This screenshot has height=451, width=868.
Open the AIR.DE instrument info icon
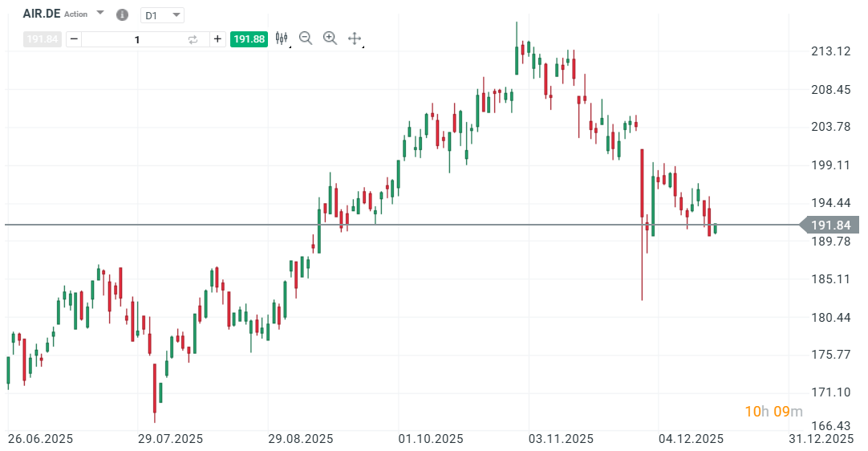(122, 14)
